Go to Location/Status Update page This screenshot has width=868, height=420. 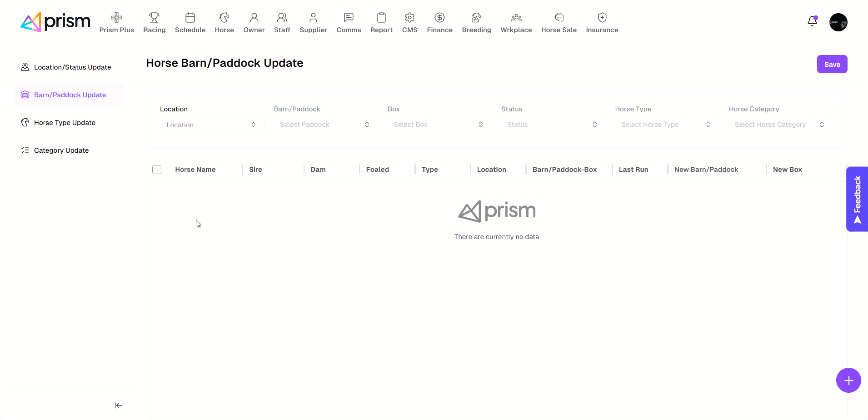(72, 67)
